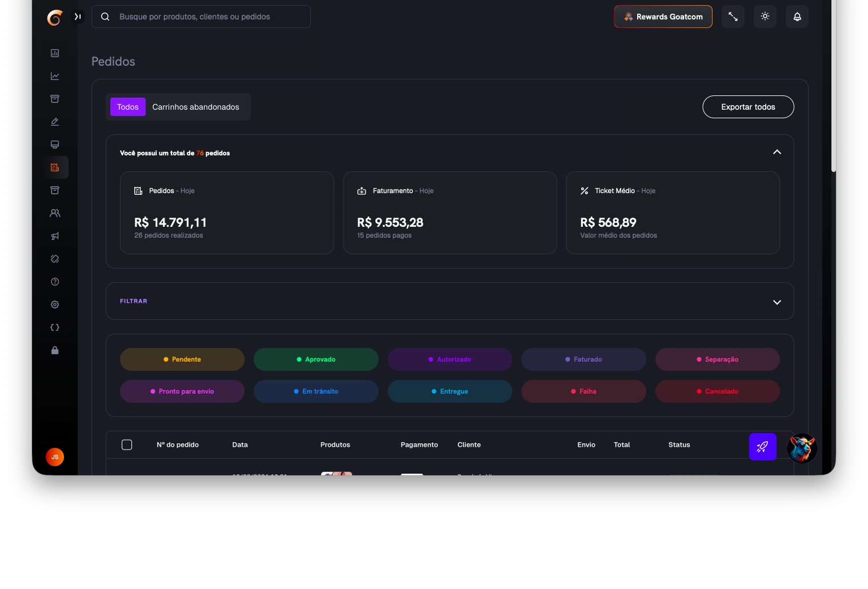Select the Todos tab
The width and height of the screenshot is (868, 589).
pos(128,107)
